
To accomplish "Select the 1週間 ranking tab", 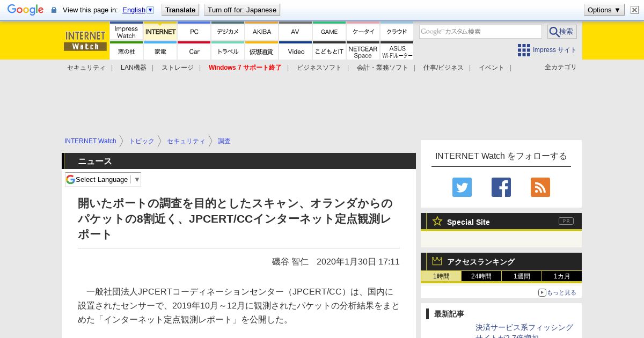I will (x=522, y=276).
